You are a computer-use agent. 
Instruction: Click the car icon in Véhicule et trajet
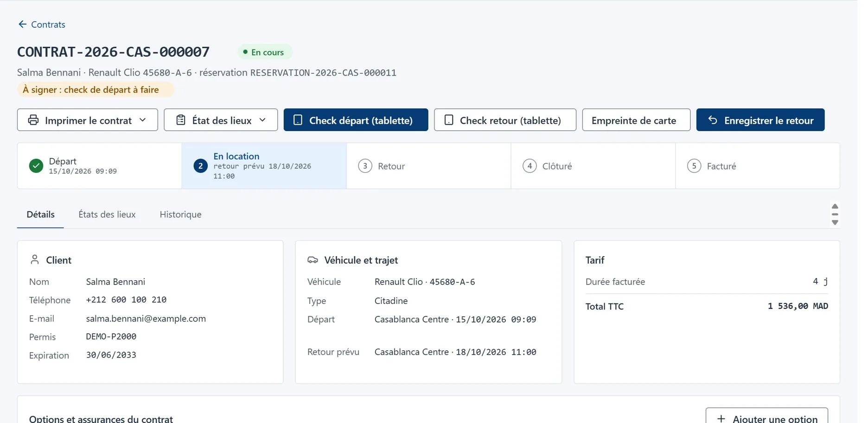coord(313,260)
